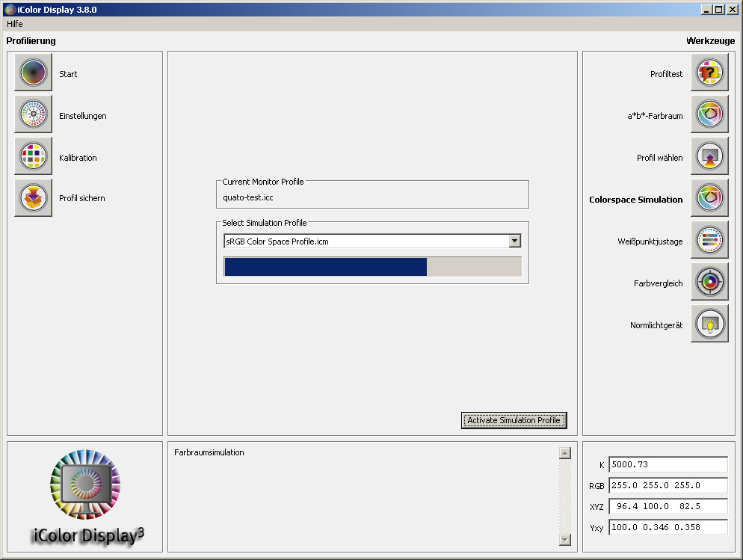Open the a*b*-Farbraum tool icon
Image resolution: width=743 pixels, height=560 pixels.
709,114
